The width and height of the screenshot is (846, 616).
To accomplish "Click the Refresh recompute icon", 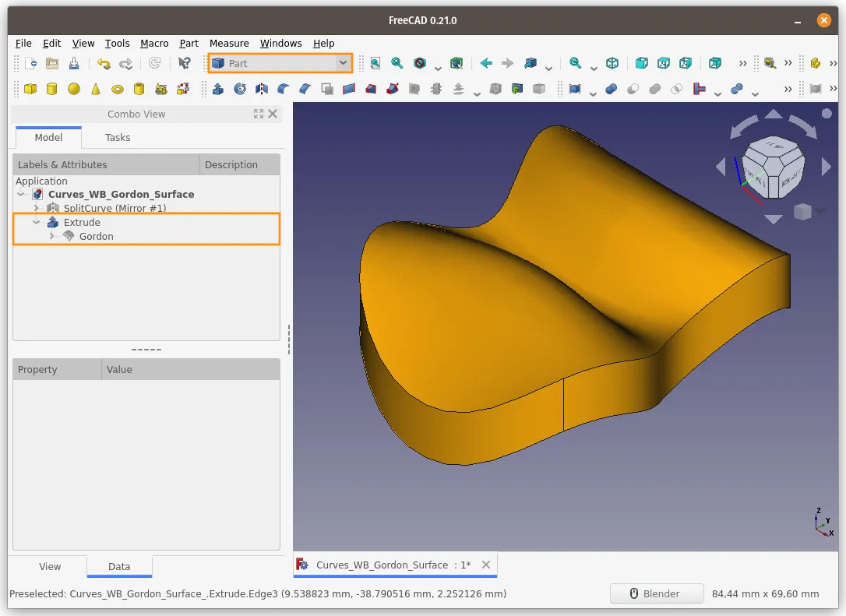I will 155,63.
